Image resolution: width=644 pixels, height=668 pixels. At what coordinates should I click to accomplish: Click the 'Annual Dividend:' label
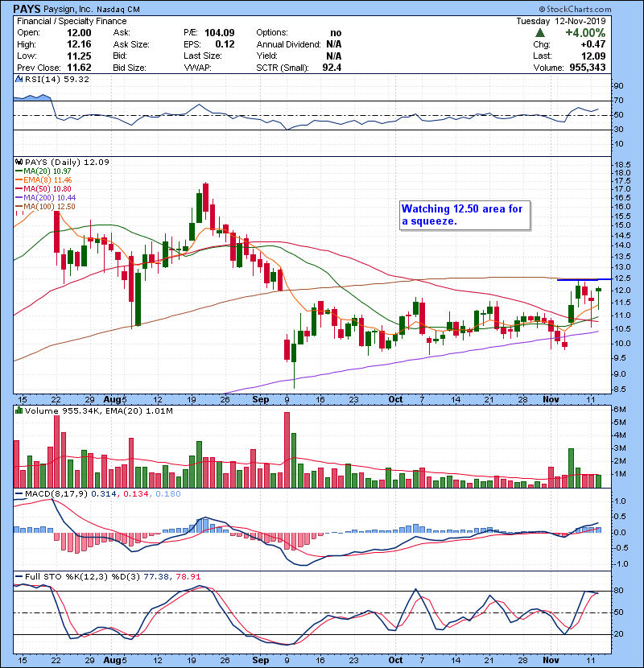(x=288, y=44)
